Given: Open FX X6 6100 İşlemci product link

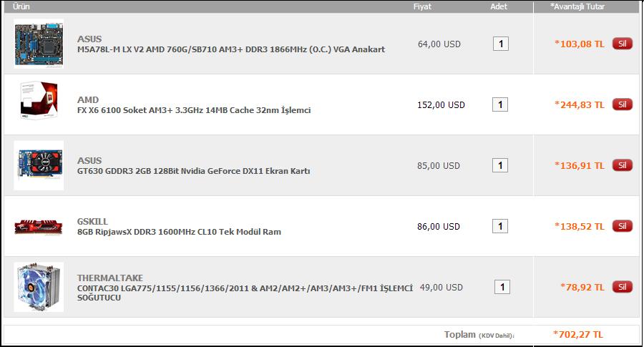Looking at the screenshot, I should point(193,110).
